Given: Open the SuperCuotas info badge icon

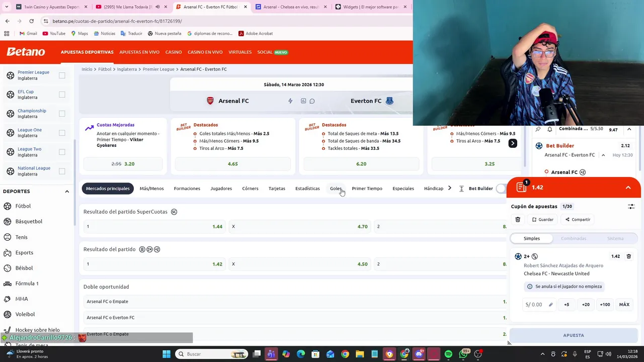Looking at the screenshot, I should (x=174, y=212).
